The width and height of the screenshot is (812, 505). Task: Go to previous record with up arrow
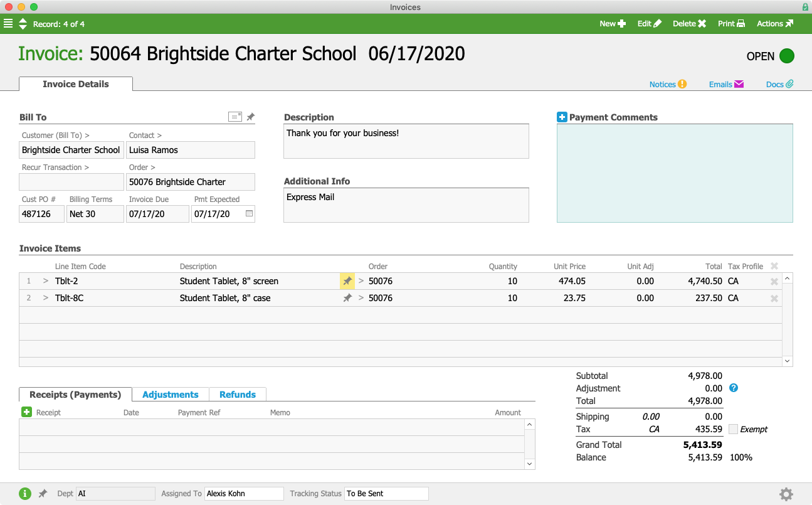point(23,21)
